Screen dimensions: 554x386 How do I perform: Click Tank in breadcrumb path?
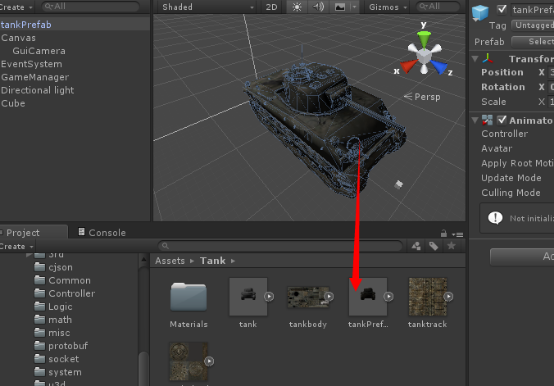(212, 261)
